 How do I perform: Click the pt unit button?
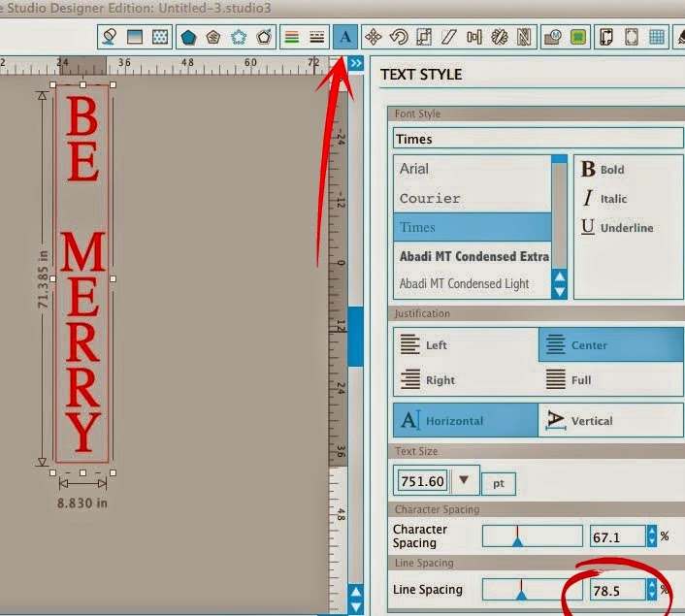coord(499,484)
